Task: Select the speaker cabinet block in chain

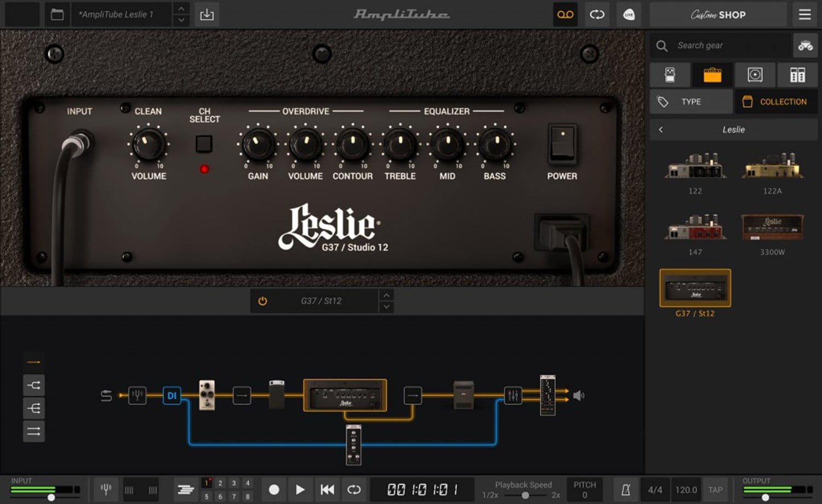Action: pos(463,395)
